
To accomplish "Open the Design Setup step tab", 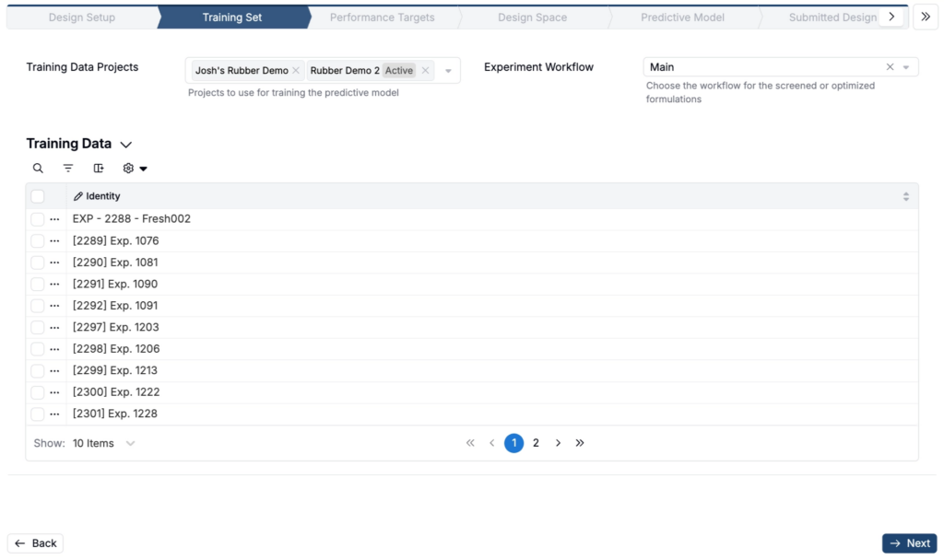I will click(82, 17).
